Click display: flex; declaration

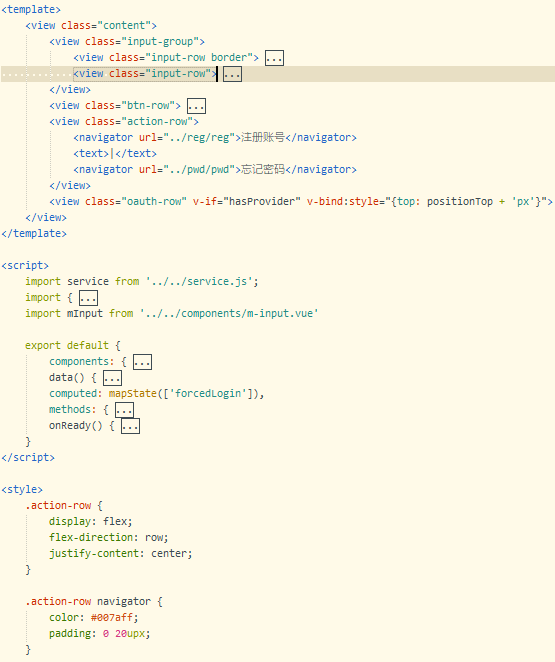[91, 522]
